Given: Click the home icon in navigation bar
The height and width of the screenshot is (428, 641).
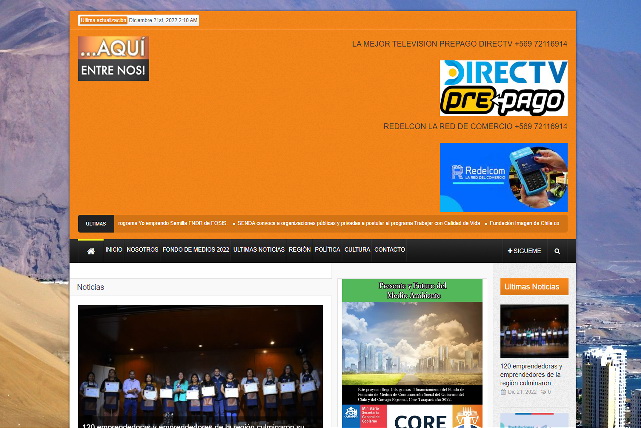Looking at the screenshot, I should (x=91, y=250).
